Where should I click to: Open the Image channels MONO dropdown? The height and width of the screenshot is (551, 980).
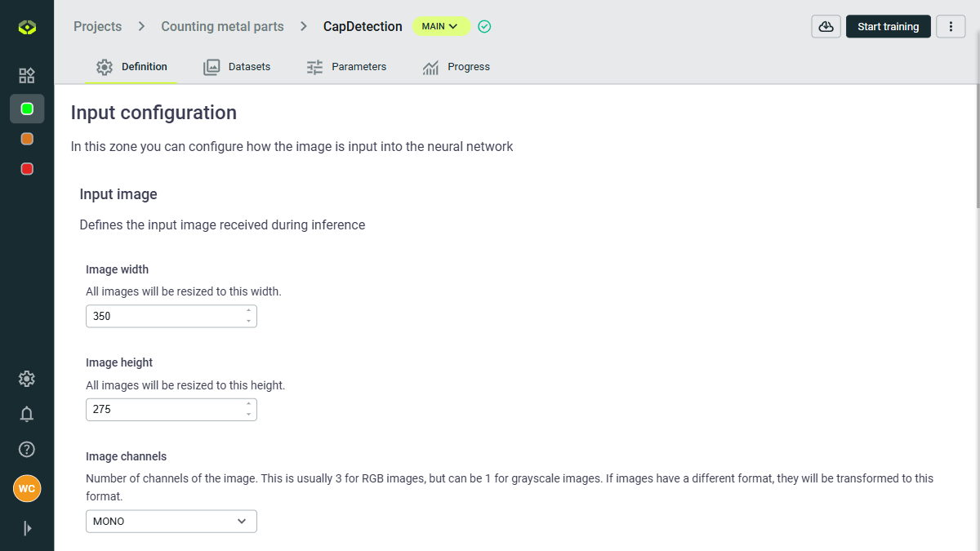(171, 521)
